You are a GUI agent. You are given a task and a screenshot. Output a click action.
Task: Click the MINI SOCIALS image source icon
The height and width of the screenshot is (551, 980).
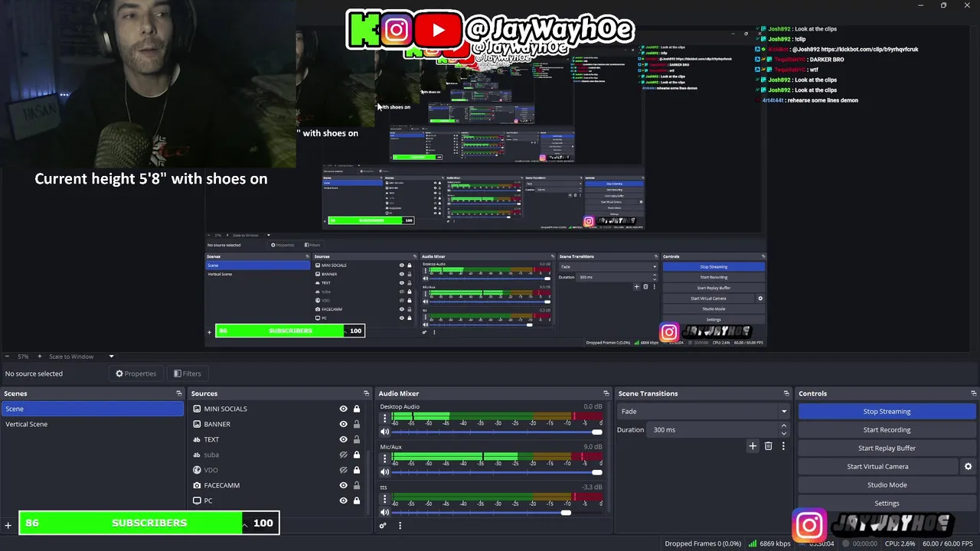197,409
